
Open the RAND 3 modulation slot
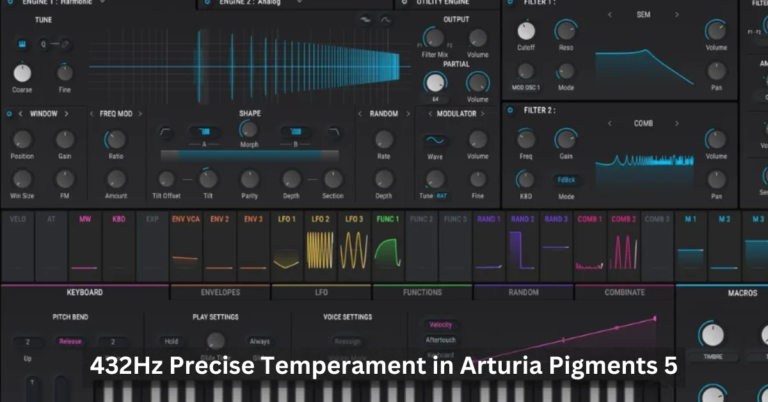pyautogui.click(x=556, y=246)
